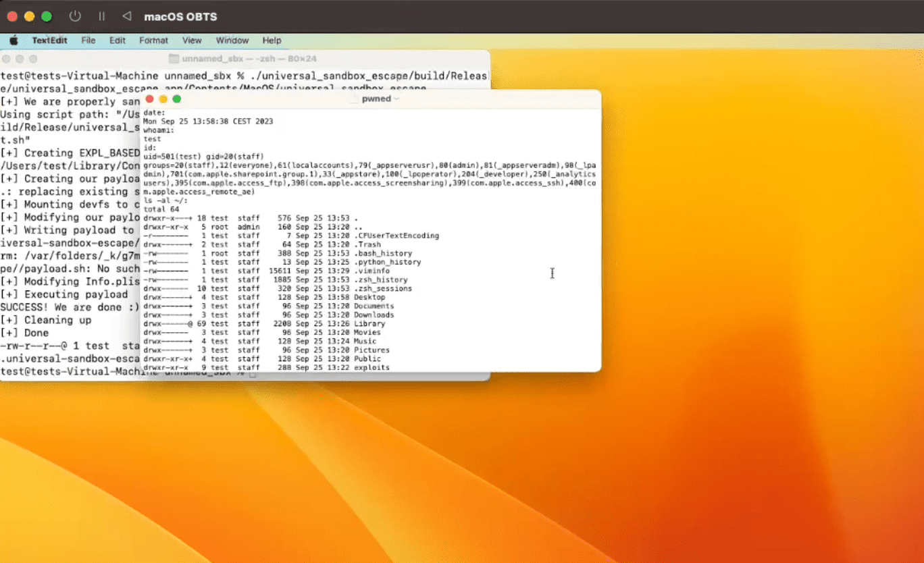Click the Movies directory row
The height and width of the screenshot is (563, 924).
point(262,332)
